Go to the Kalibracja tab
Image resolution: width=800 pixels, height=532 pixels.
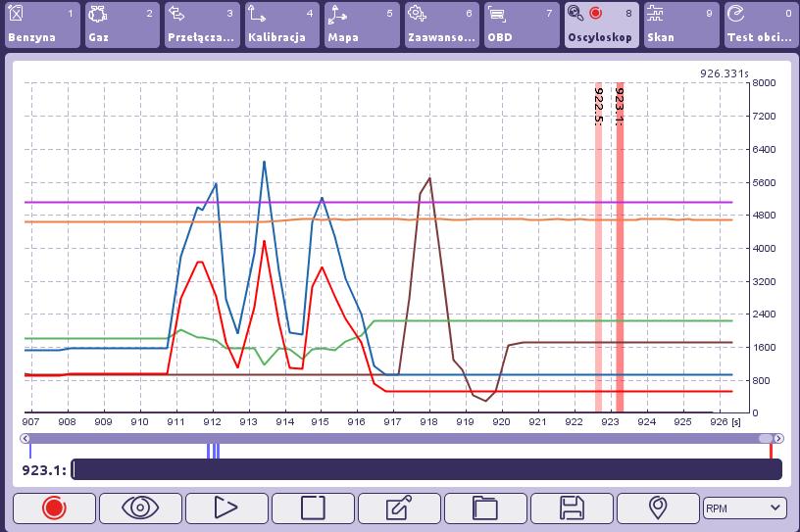point(282,24)
